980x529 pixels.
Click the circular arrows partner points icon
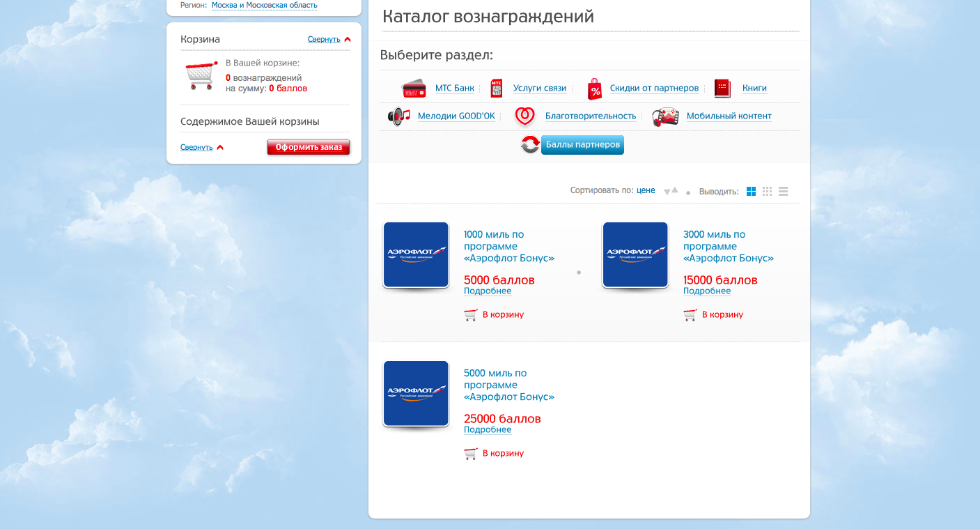(x=530, y=145)
